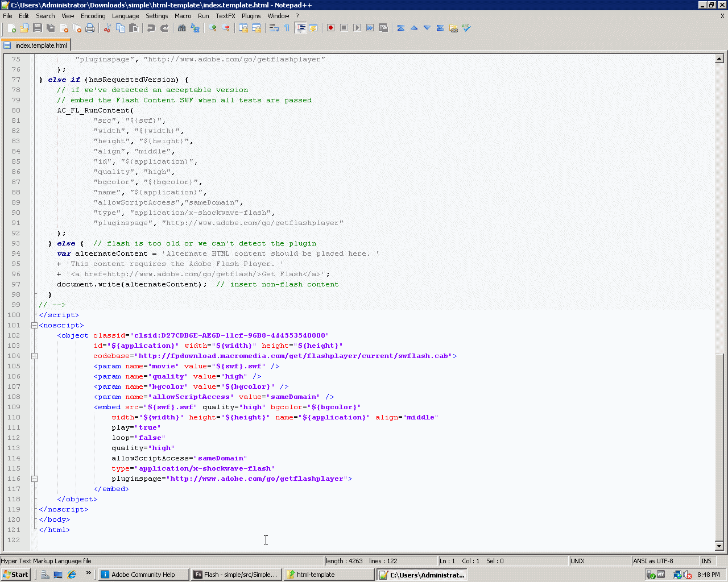Image resolution: width=728 pixels, height=582 pixels.
Task: Click the Playback macro button
Action: pos(357,28)
